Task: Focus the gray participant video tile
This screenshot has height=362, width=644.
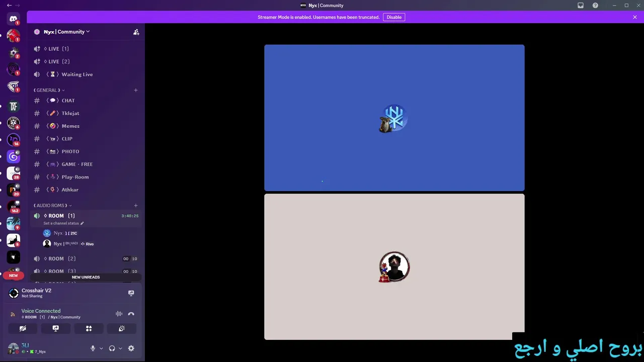Action: [394, 267]
